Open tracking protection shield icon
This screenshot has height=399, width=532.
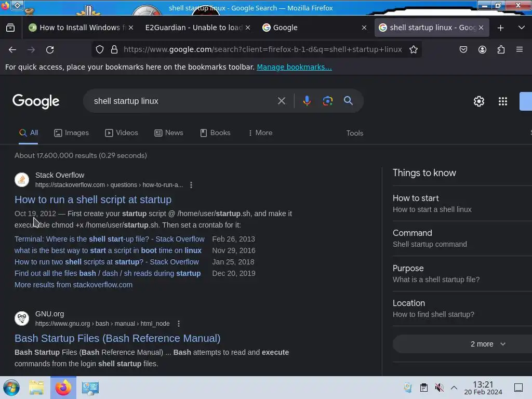coord(100,49)
